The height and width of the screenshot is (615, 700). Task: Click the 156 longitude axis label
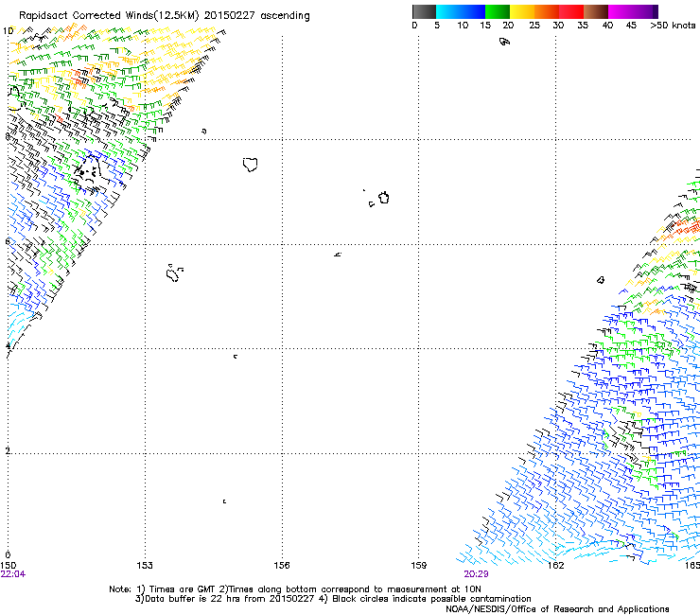(282, 566)
